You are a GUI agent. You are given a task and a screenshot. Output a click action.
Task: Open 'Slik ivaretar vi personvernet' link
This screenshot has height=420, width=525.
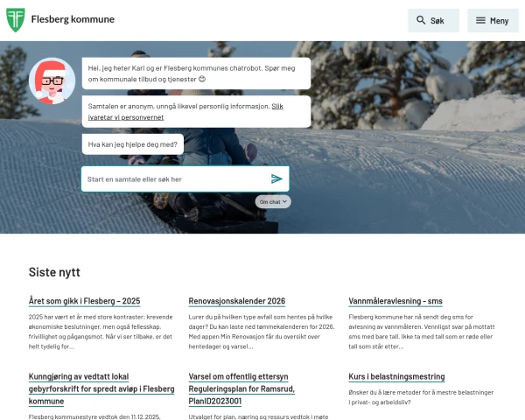click(185, 111)
